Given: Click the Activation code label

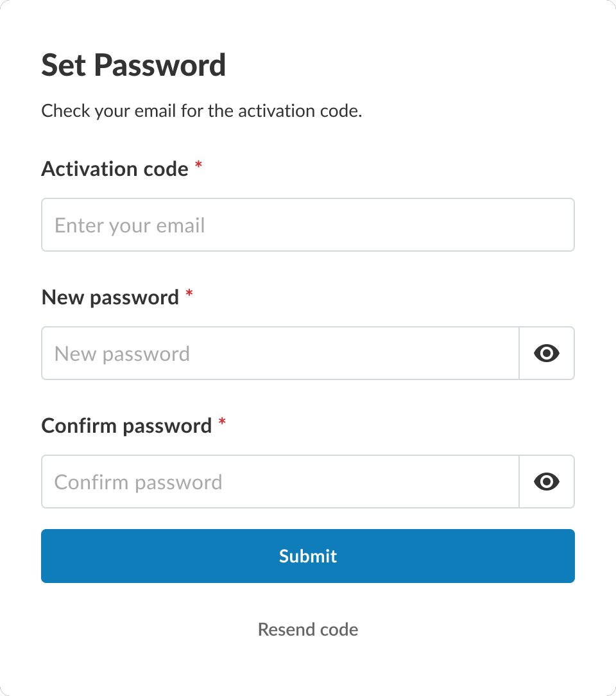Looking at the screenshot, I should click(x=116, y=168).
